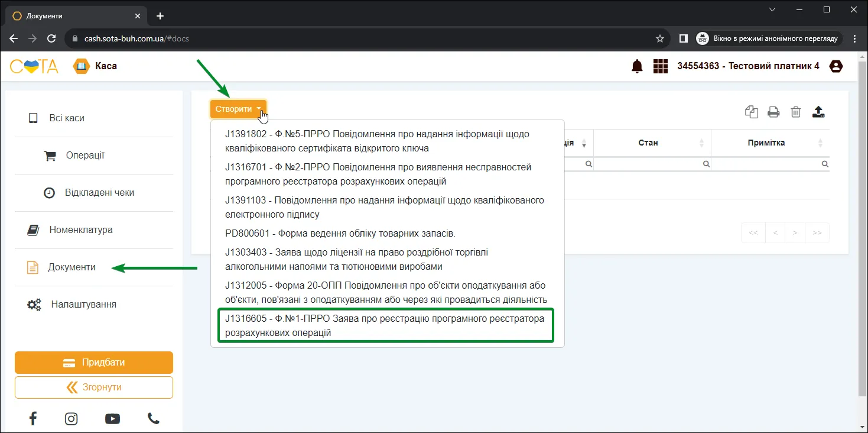Open the apps grid icon
Image resolution: width=868 pixels, height=433 pixels.
(x=660, y=66)
